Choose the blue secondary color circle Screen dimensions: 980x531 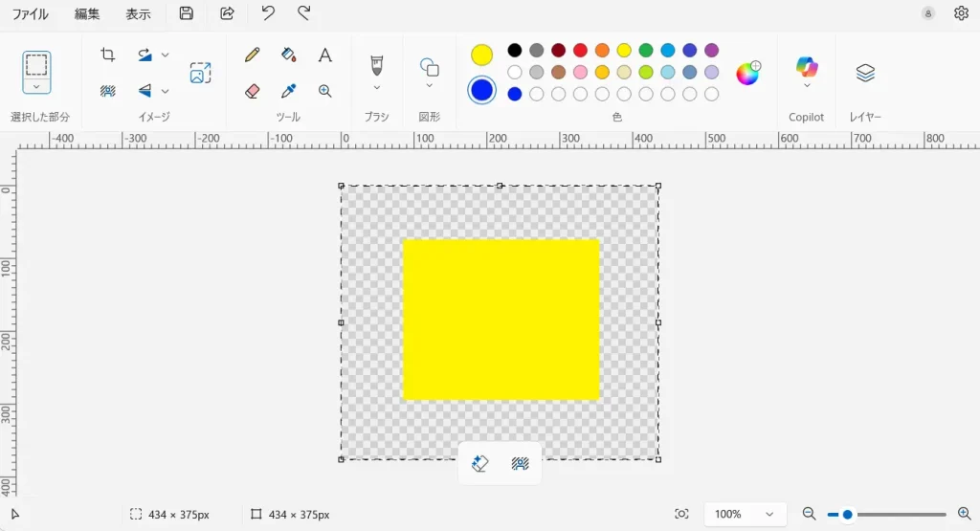tap(481, 90)
